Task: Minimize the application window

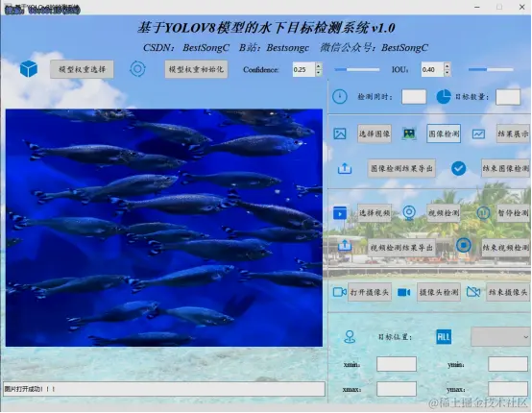Action: [x=477, y=7]
